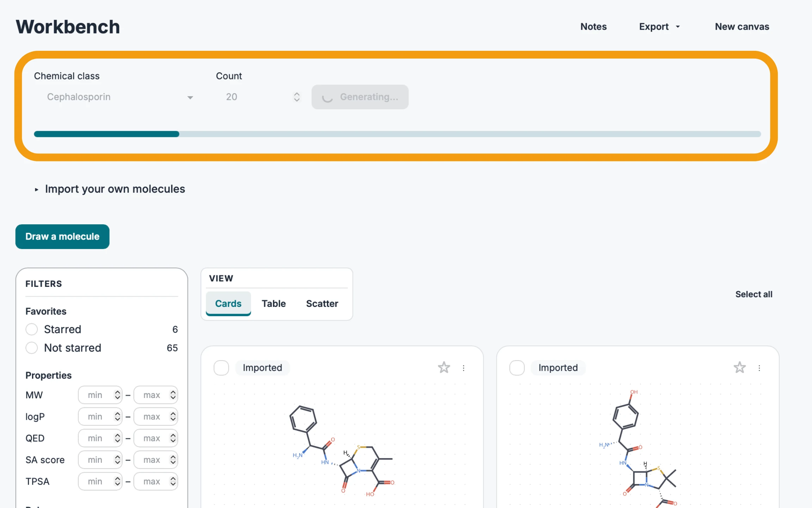Screen dimensions: 812x508
Task: Click the spinner in Generating button
Action: click(327, 97)
